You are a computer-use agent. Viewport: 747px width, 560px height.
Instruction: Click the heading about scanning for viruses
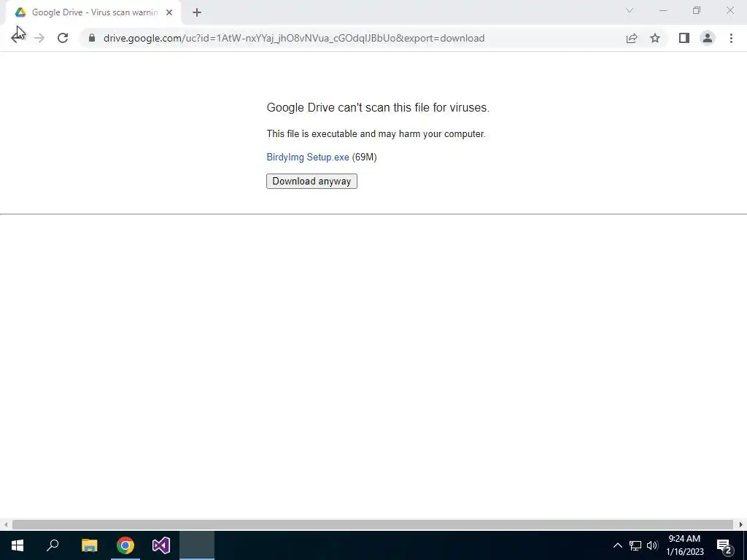pos(378,108)
